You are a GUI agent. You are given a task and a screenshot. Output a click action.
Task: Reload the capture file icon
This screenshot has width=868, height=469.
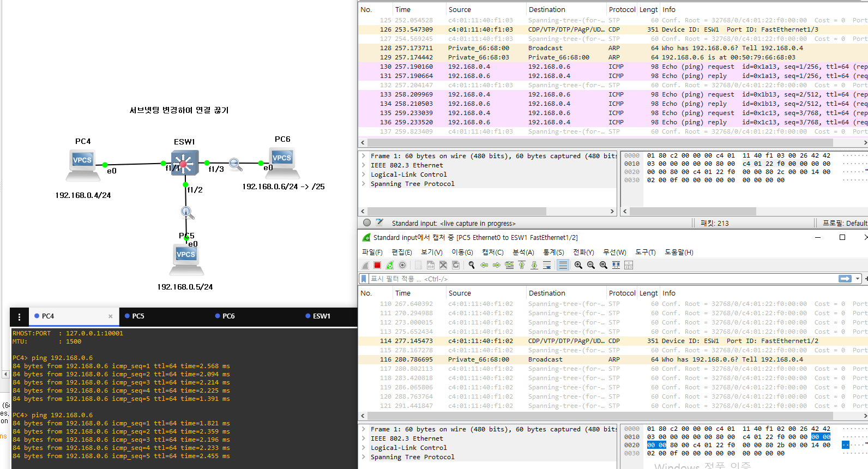coord(456,265)
